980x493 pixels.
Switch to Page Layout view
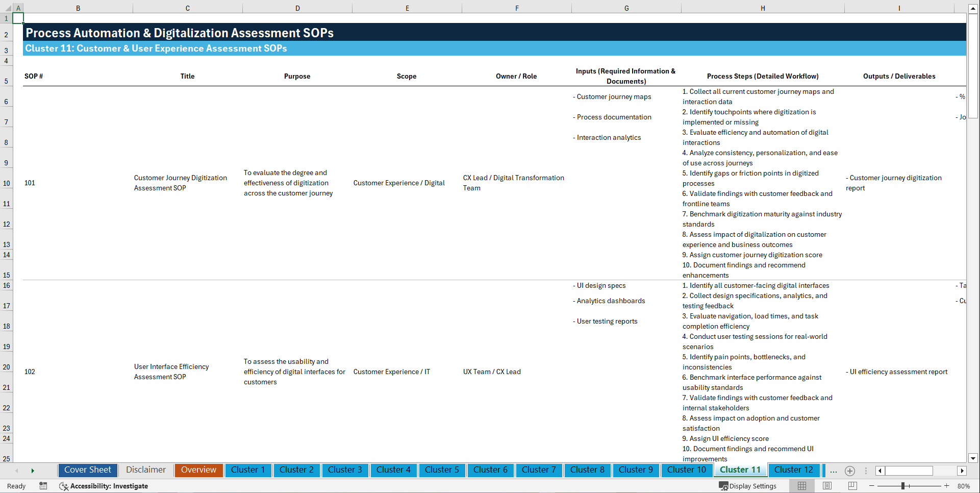point(827,486)
